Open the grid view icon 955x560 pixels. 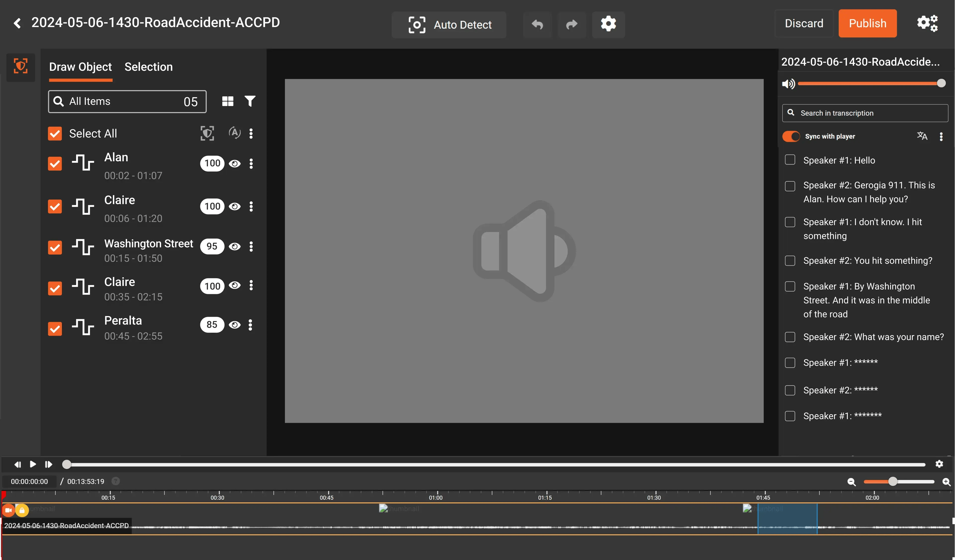(227, 101)
